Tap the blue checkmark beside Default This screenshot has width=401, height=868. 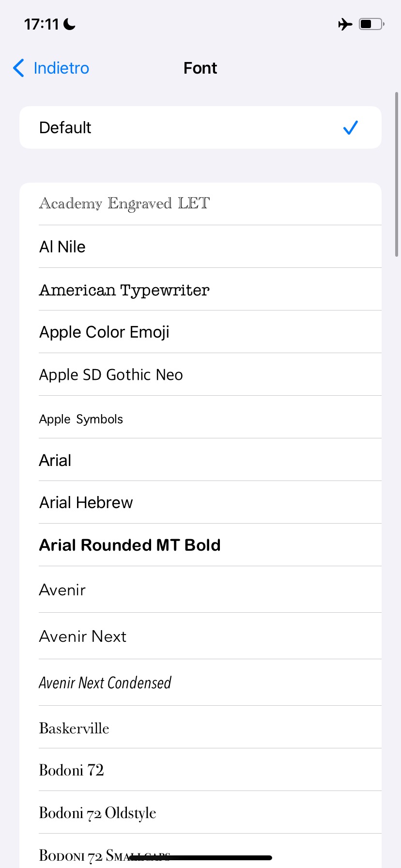pos(350,127)
